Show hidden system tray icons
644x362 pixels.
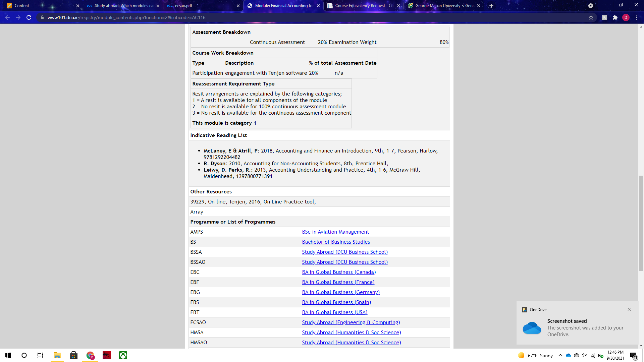(x=560, y=355)
